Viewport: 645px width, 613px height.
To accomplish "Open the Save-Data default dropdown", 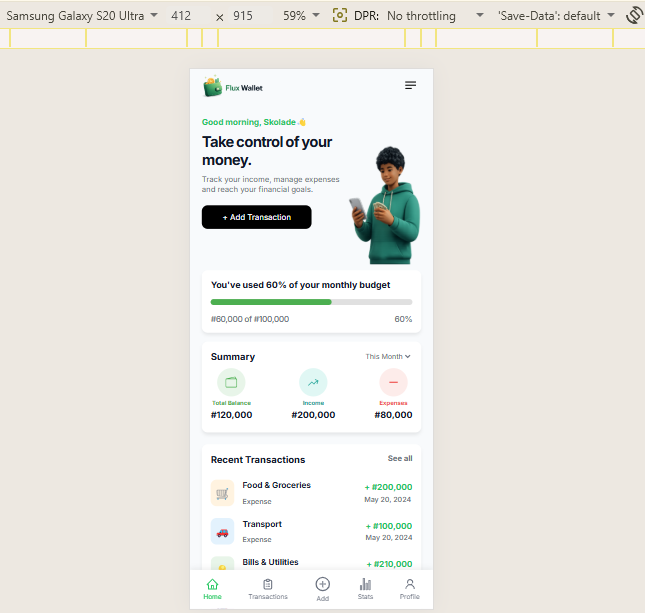I will pyautogui.click(x=556, y=16).
